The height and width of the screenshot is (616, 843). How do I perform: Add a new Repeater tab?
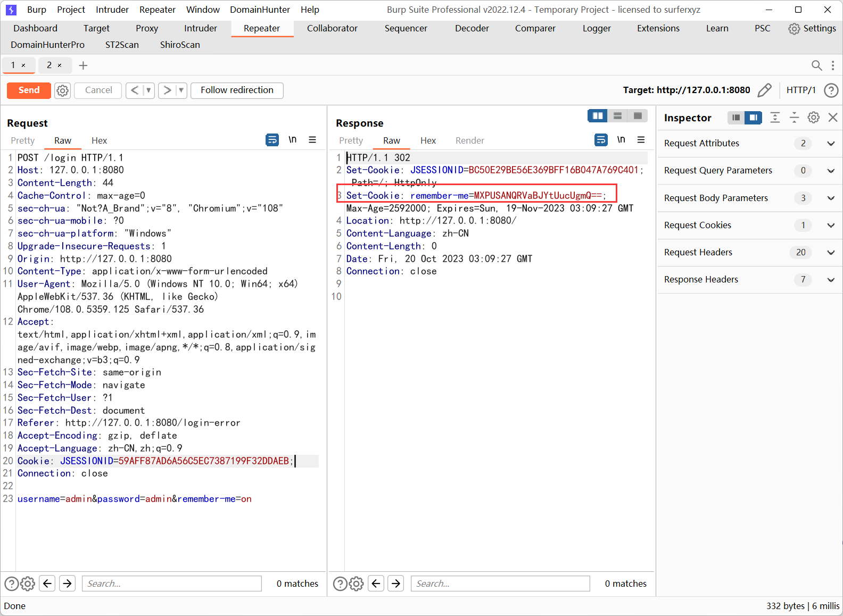(83, 65)
